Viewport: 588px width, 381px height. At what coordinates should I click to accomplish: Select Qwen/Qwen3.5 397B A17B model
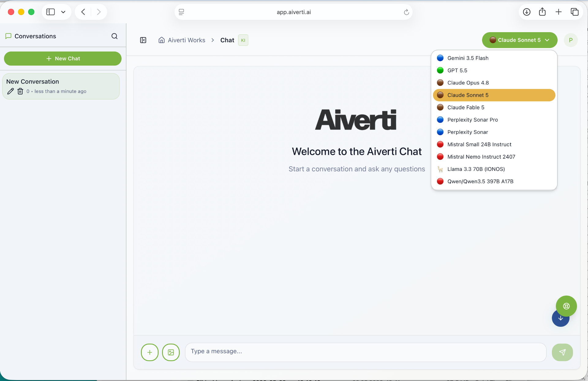(x=494, y=181)
